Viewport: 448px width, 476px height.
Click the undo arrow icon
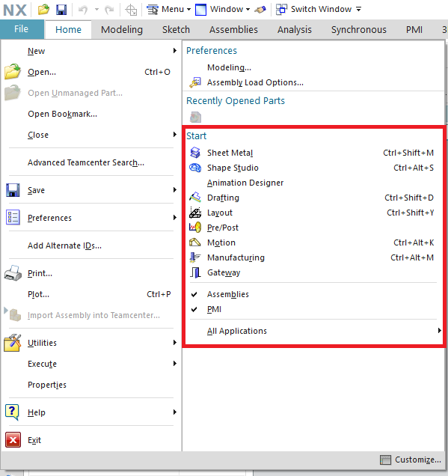pyautogui.click(x=83, y=10)
